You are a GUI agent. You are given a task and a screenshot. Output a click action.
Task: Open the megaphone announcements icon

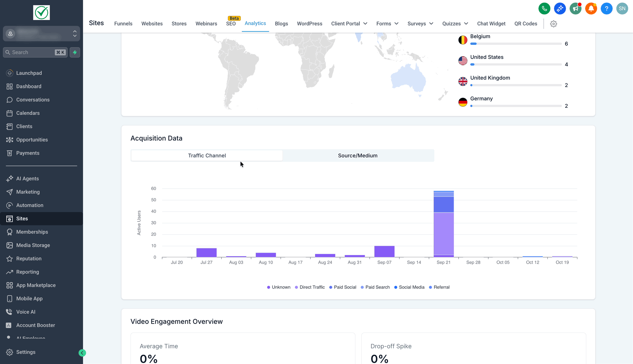tap(575, 9)
